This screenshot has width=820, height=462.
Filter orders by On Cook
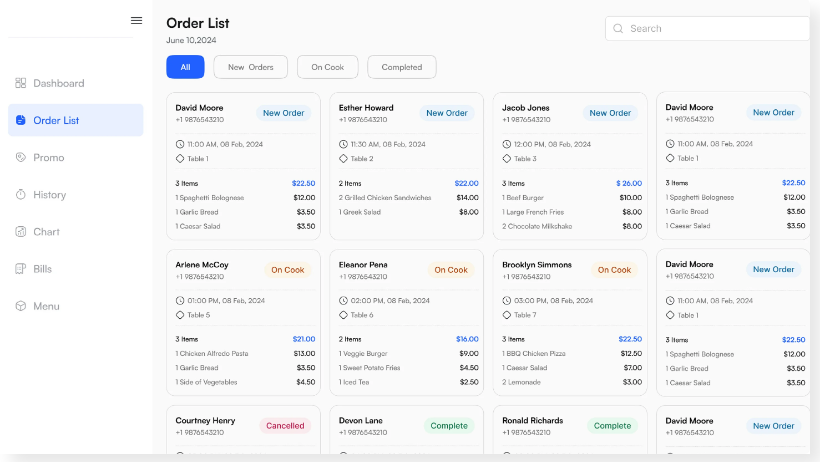(x=327, y=67)
